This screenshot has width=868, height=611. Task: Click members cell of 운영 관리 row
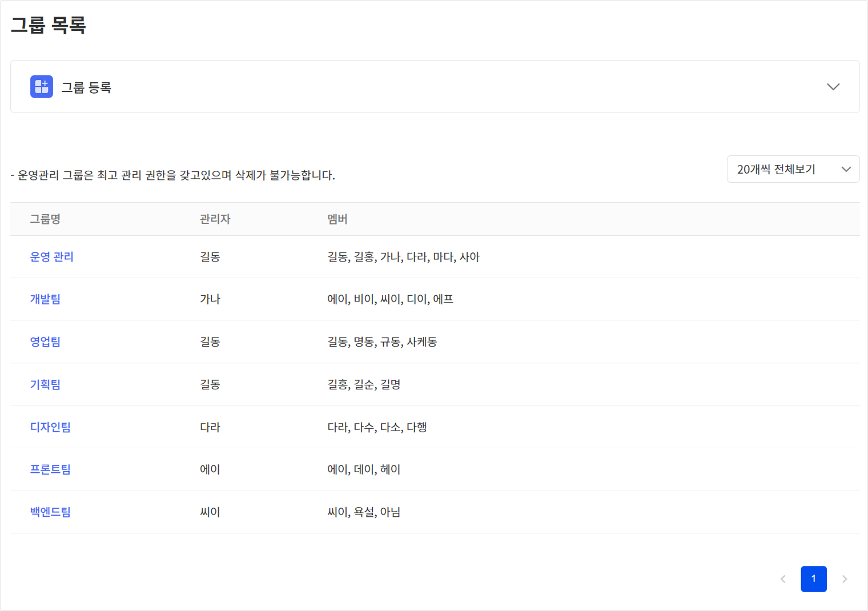click(x=403, y=257)
